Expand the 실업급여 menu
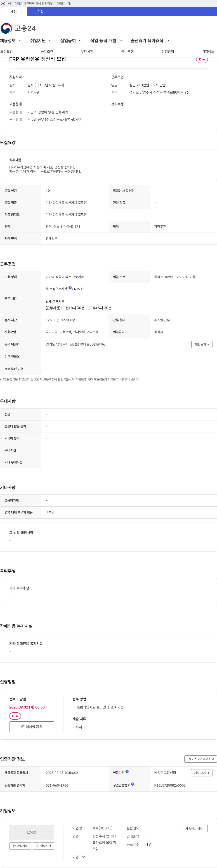This screenshot has width=217, height=868. [71, 40]
